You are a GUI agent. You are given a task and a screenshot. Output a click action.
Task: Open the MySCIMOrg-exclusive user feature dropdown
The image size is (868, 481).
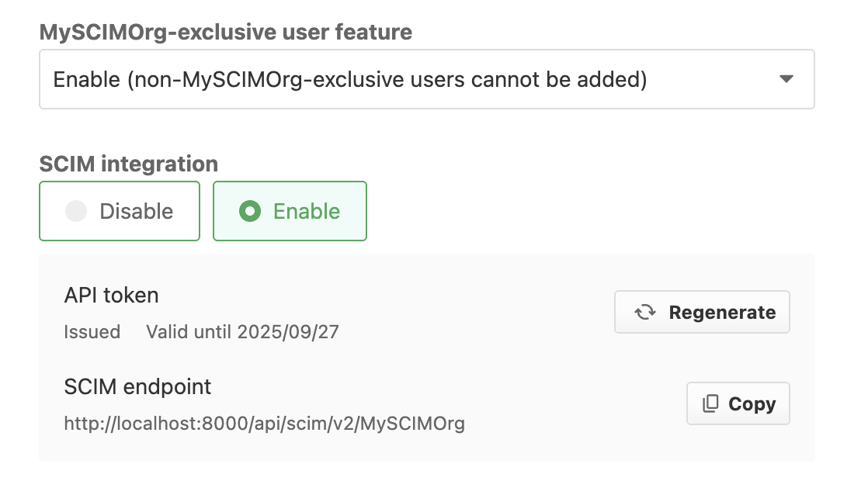pos(427,78)
